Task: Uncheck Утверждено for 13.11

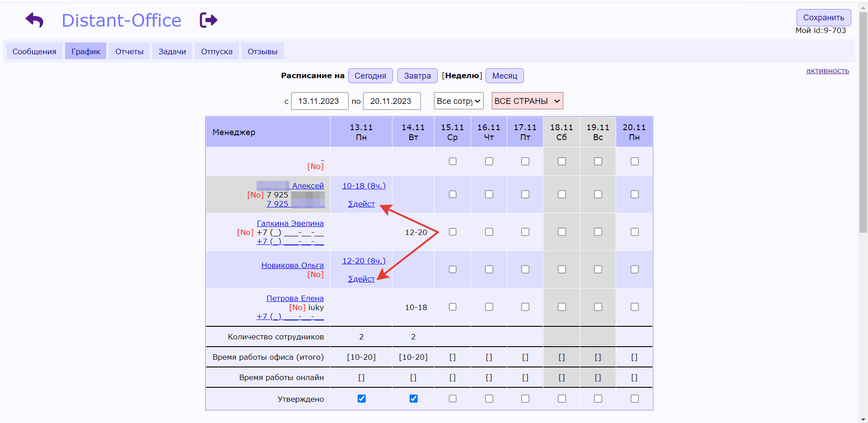Action: (362, 399)
